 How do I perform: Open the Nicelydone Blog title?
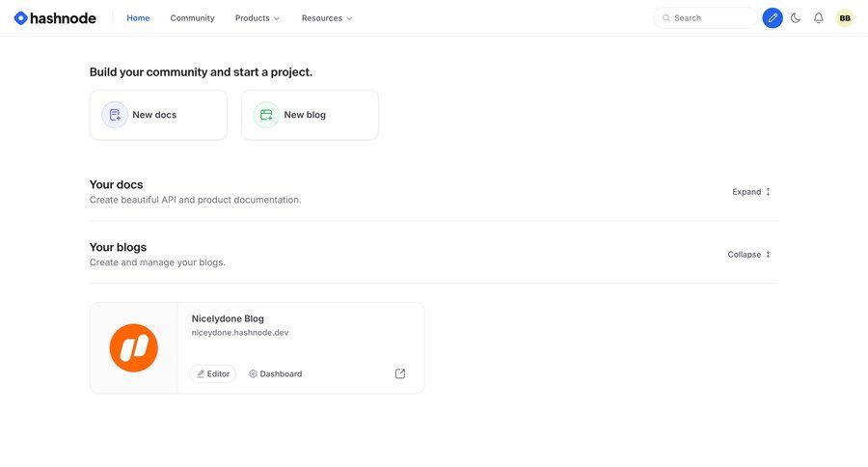(228, 318)
